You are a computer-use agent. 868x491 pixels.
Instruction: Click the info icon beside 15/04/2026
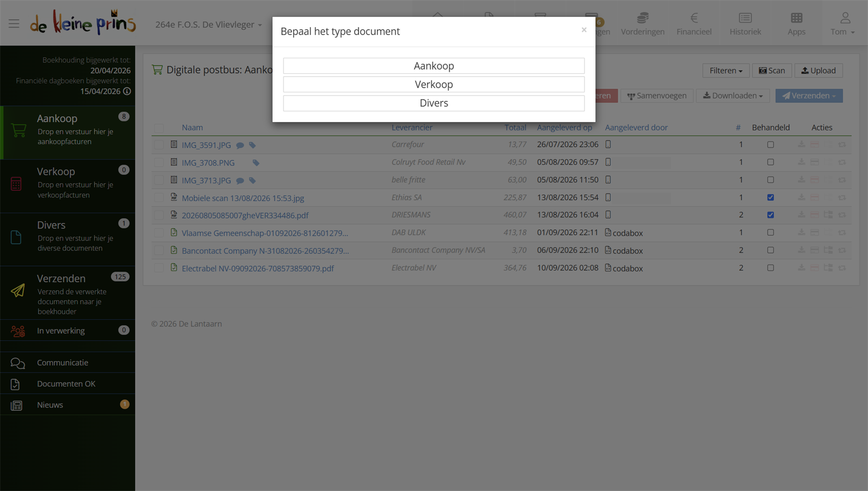click(x=127, y=91)
